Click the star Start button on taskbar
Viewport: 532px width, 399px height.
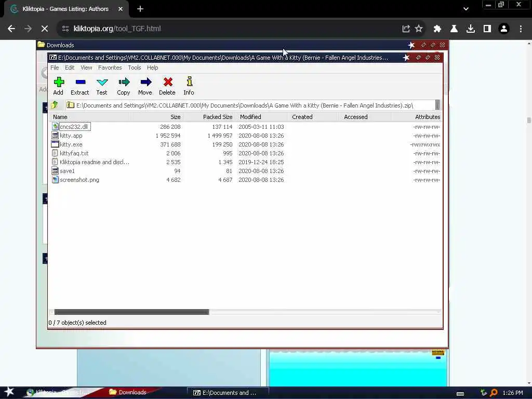(9, 392)
